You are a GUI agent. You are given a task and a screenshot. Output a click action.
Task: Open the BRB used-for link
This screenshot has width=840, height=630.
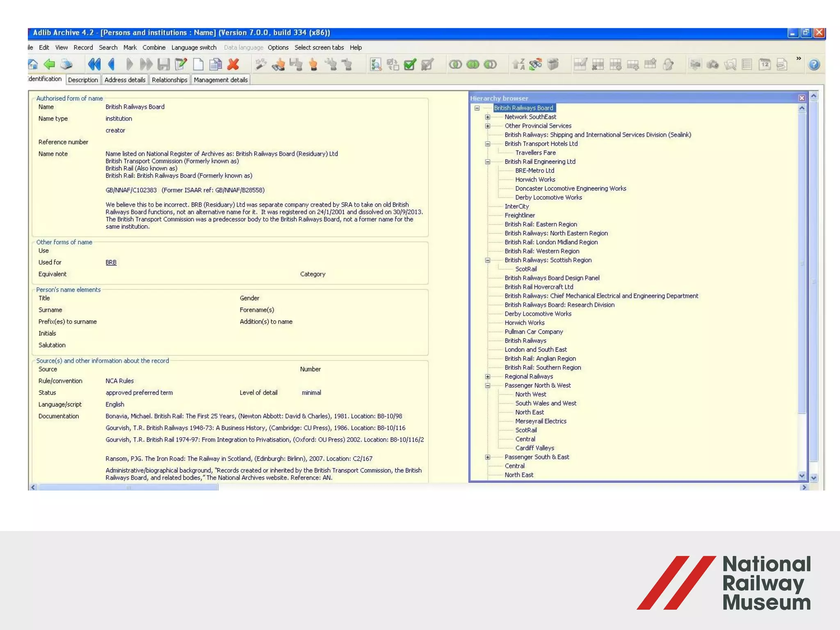click(111, 262)
